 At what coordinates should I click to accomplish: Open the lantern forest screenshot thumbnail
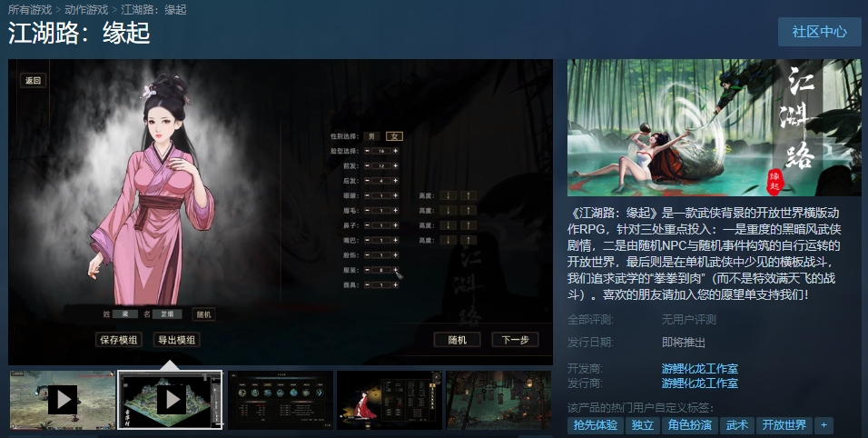498,400
